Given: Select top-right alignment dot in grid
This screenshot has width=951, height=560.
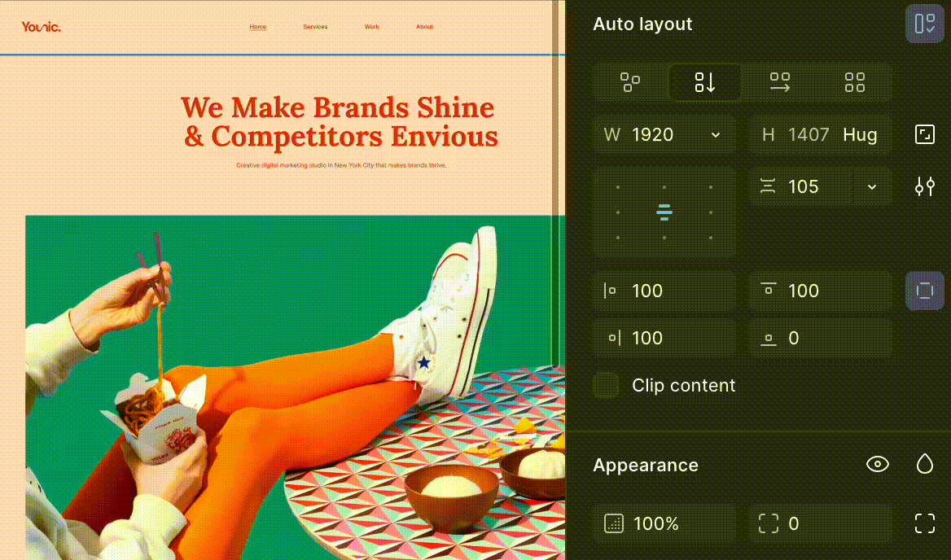Looking at the screenshot, I should 711,187.
